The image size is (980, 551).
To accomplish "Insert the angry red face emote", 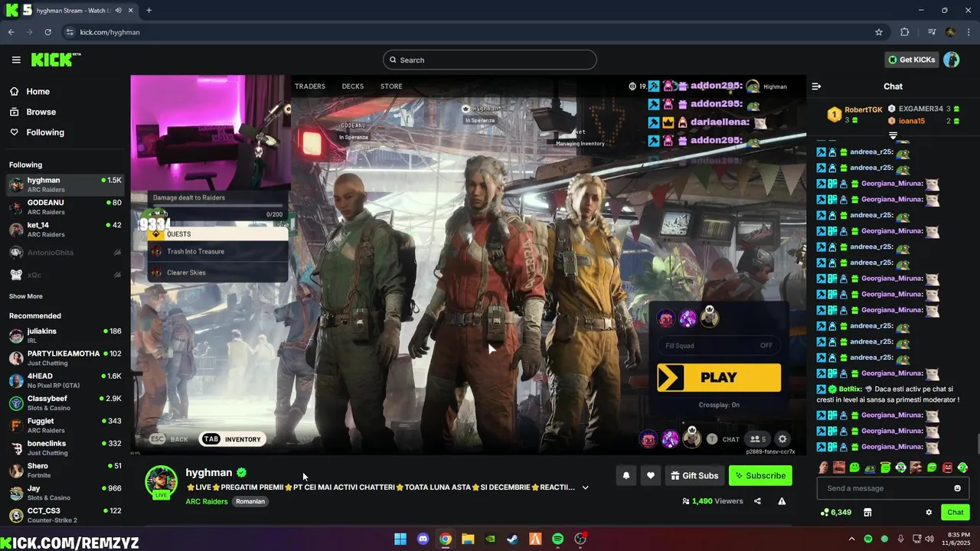I will pos(947,468).
